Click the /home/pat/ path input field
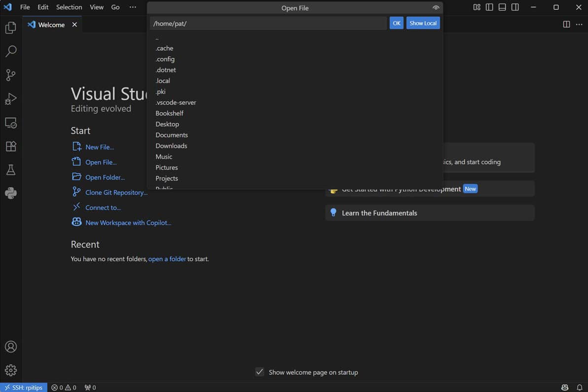This screenshot has height=392, width=588. click(268, 23)
